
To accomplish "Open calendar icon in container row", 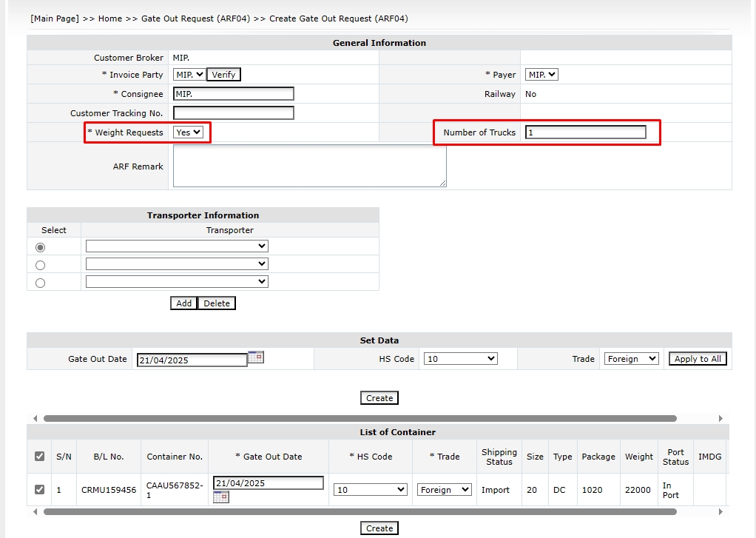I will click(x=220, y=497).
